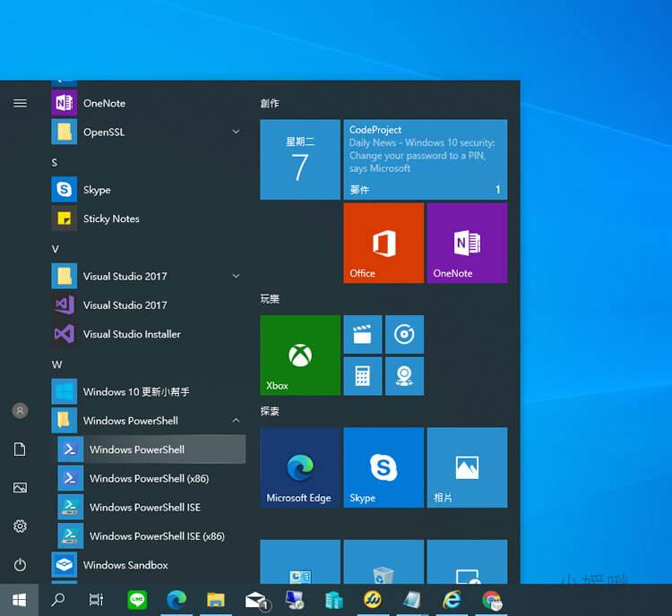Open Visual Studio Installer
Image resolution: width=672 pixels, height=616 pixels.
pyautogui.click(x=132, y=334)
